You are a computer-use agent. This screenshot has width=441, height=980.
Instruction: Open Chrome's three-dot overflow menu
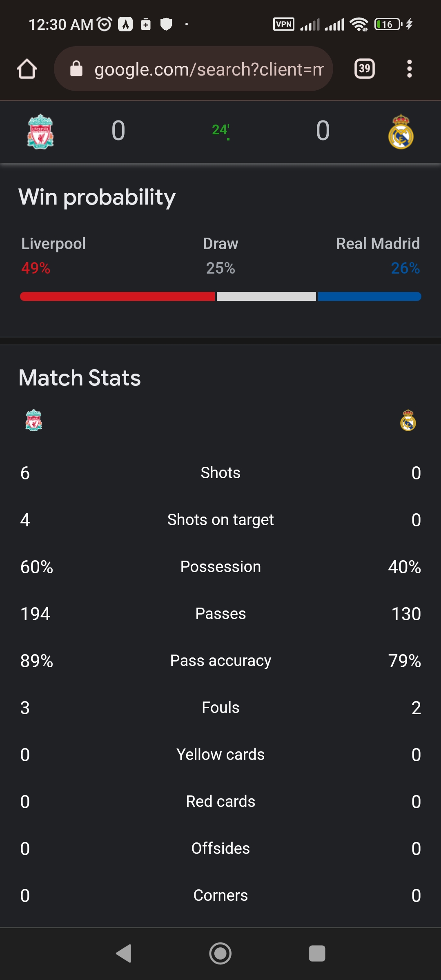(409, 69)
